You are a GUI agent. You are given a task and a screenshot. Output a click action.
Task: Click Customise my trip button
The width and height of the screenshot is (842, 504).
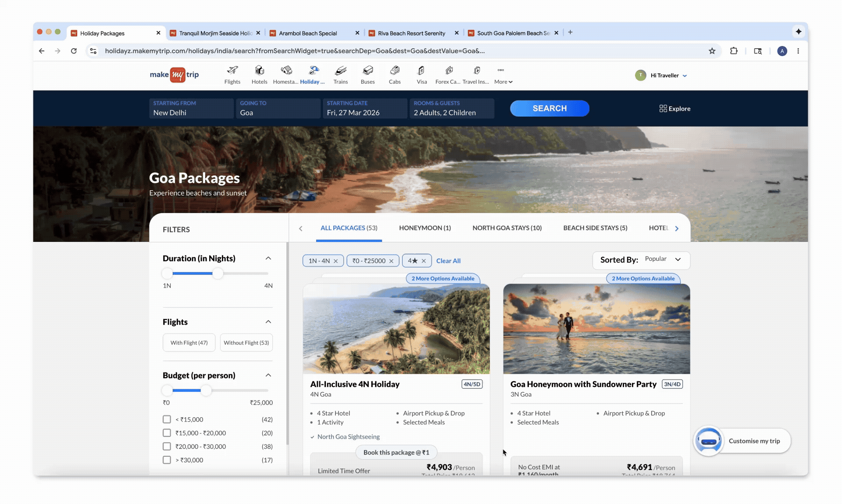point(754,441)
